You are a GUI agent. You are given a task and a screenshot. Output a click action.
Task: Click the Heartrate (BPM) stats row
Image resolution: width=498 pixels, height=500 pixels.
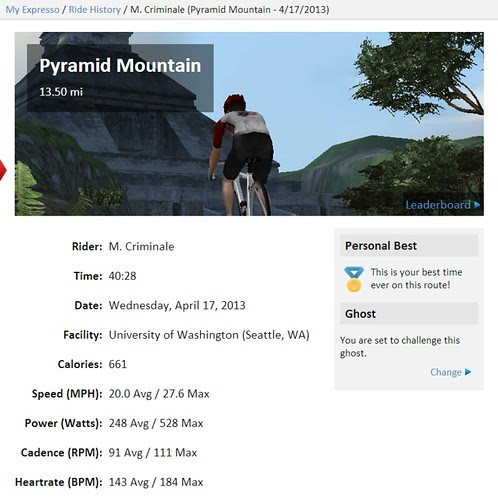pyautogui.click(x=109, y=482)
